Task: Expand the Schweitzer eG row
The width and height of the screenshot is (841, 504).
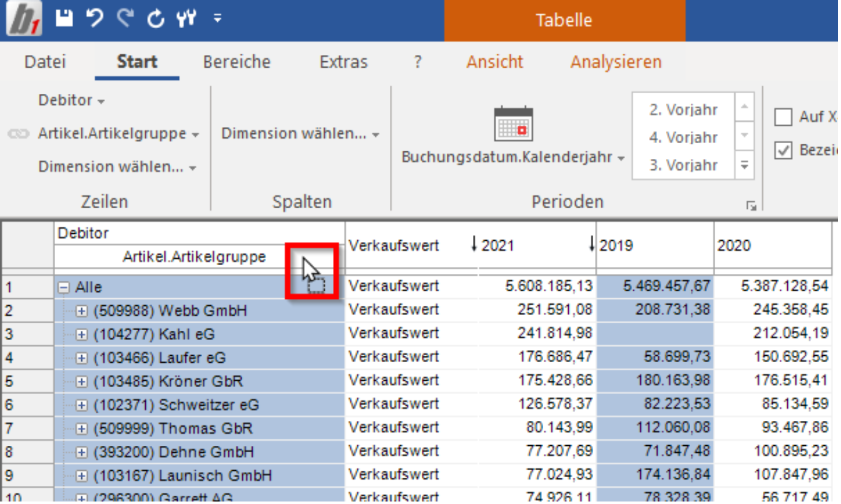Action: click(x=81, y=405)
